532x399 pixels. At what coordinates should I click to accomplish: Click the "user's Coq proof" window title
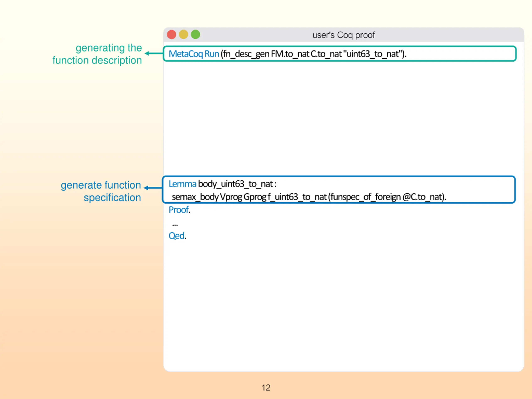pyautogui.click(x=344, y=35)
